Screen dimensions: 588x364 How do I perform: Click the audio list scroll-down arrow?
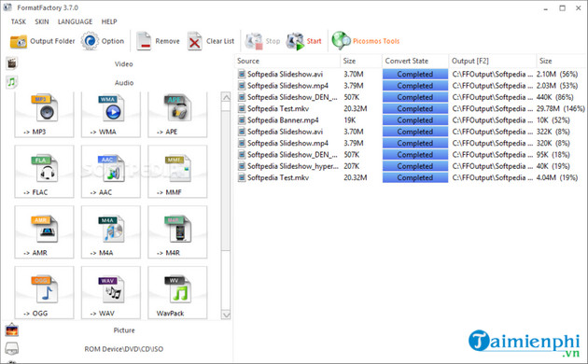point(226,315)
